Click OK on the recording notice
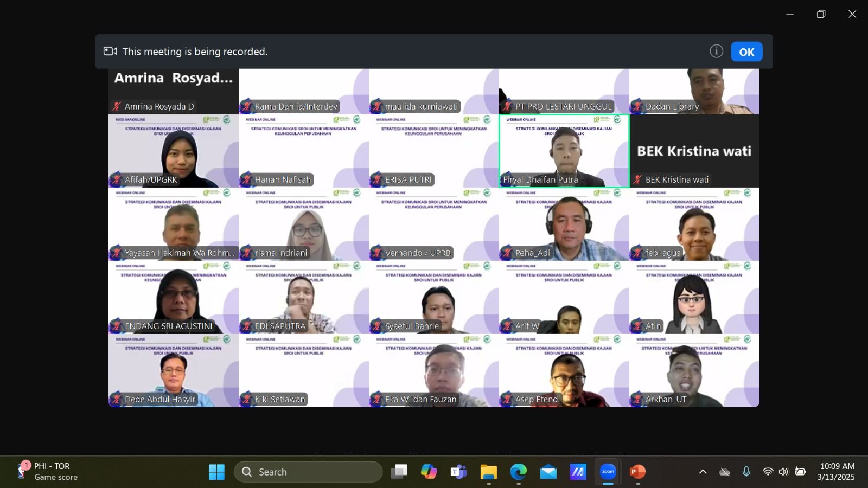 click(x=746, y=52)
